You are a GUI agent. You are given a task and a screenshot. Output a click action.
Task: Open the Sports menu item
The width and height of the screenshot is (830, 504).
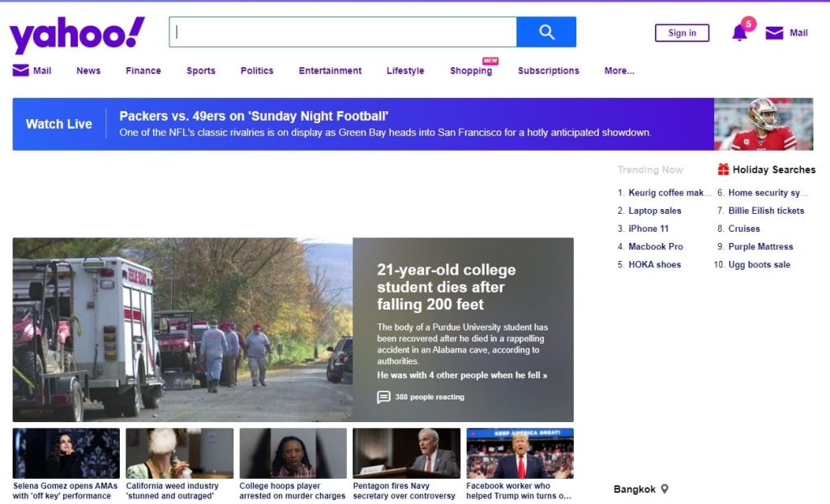coord(201,70)
